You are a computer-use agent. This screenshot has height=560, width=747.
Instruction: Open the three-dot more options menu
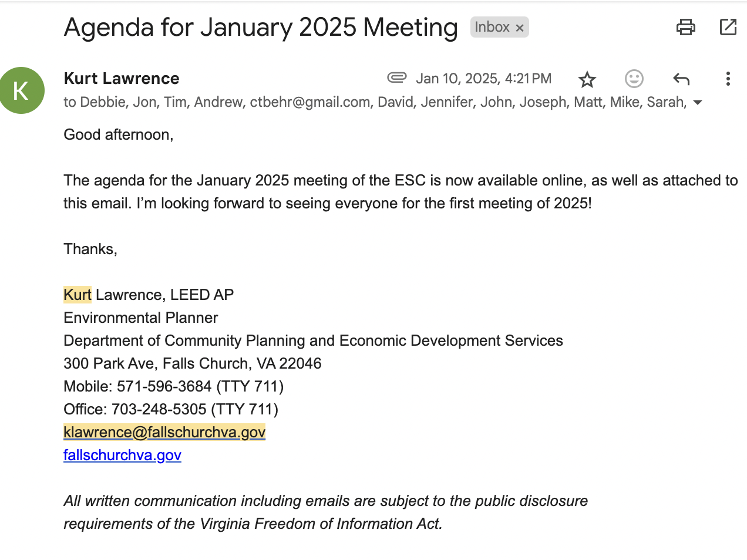pyautogui.click(x=728, y=79)
